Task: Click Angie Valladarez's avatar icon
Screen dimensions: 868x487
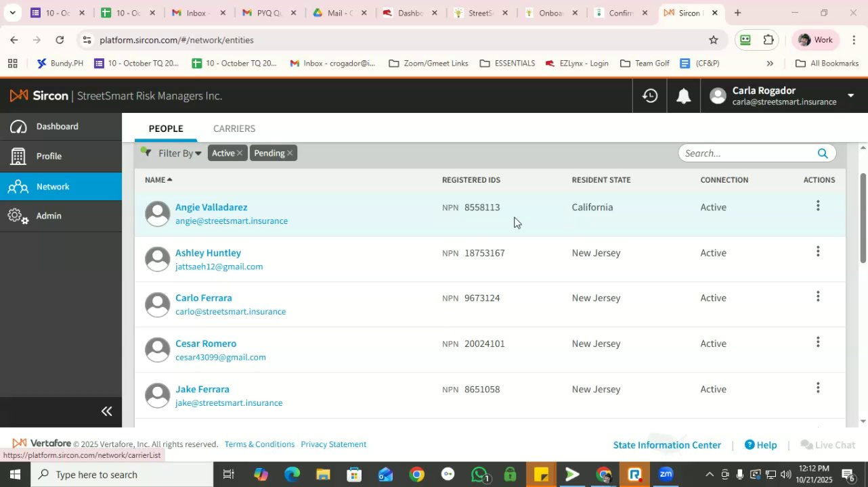Action: [157, 214]
